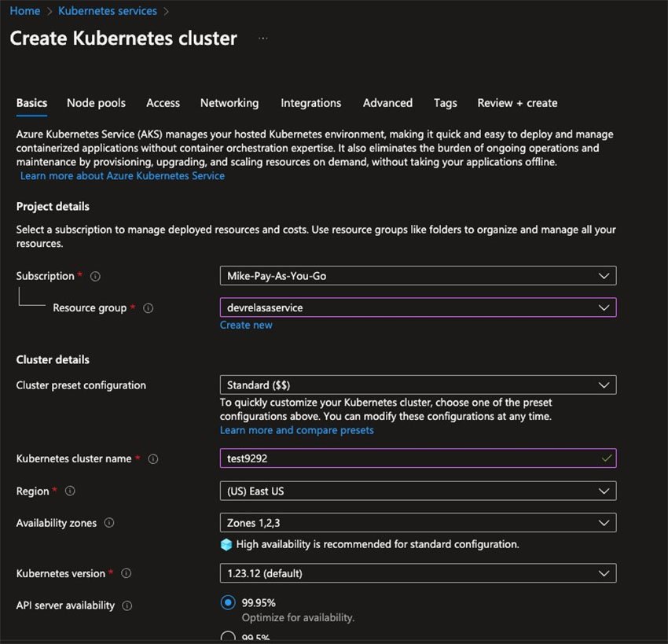The width and height of the screenshot is (668, 644).
Task: Expand the Kubernetes version dropdown
Action: tap(417, 573)
